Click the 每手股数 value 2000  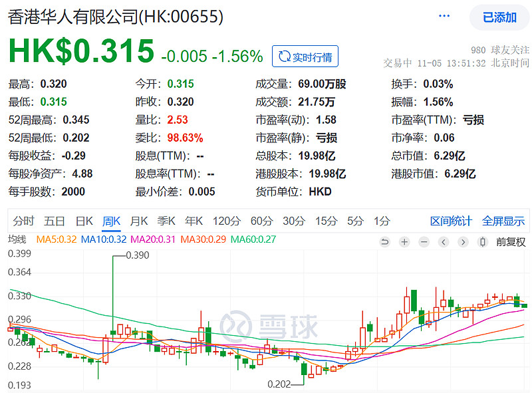click(73, 192)
